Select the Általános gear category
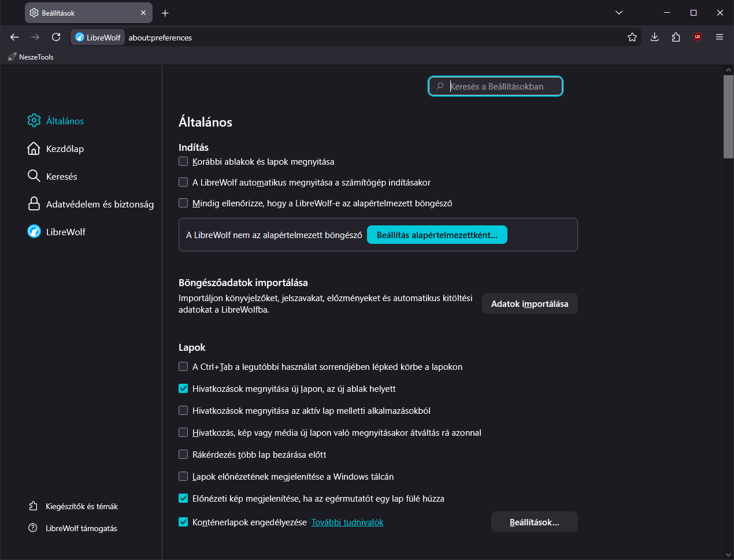734x560 pixels. click(56, 121)
